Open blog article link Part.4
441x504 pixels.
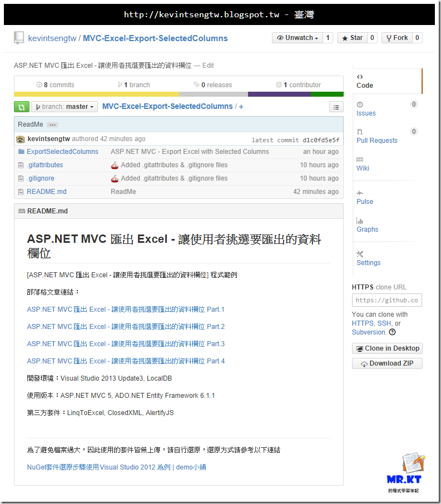(126, 361)
